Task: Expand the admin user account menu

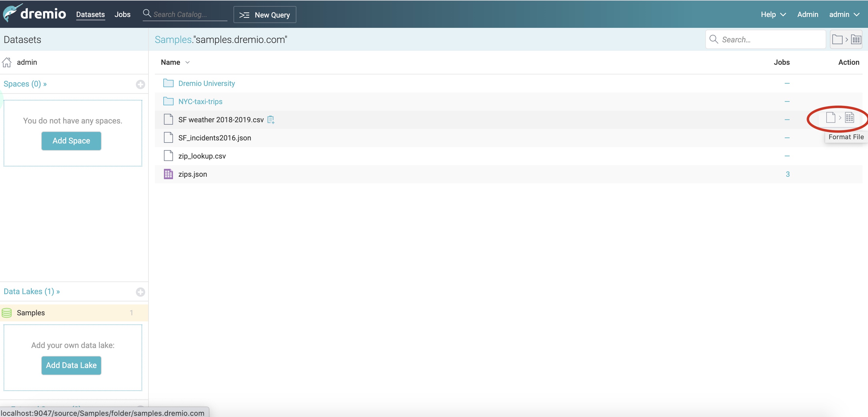Action: click(x=844, y=14)
